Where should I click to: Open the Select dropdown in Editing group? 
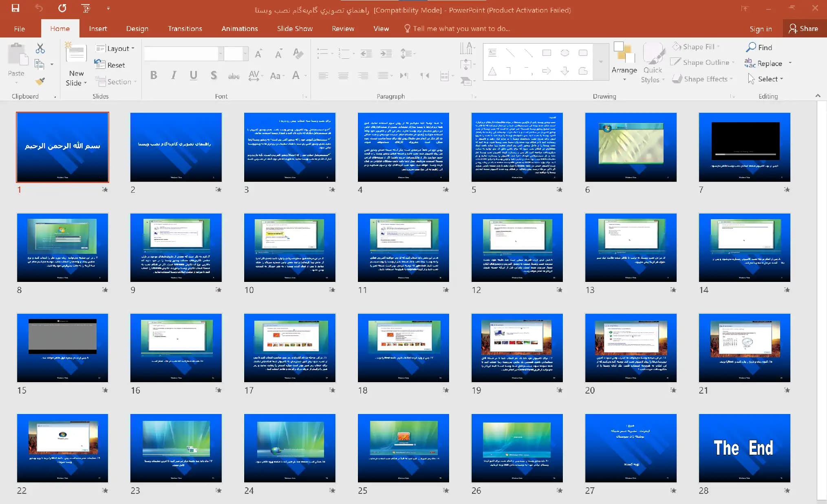(x=765, y=79)
